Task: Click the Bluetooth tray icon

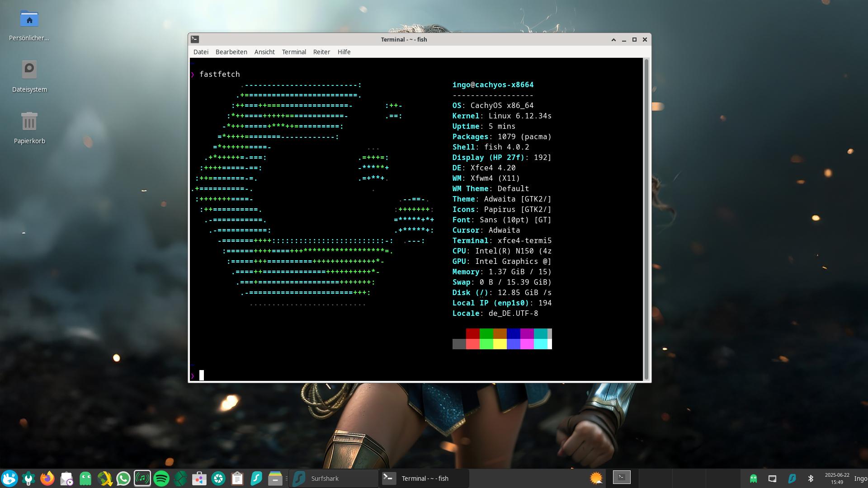Action: pyautogui.click(x=811, y=478)
